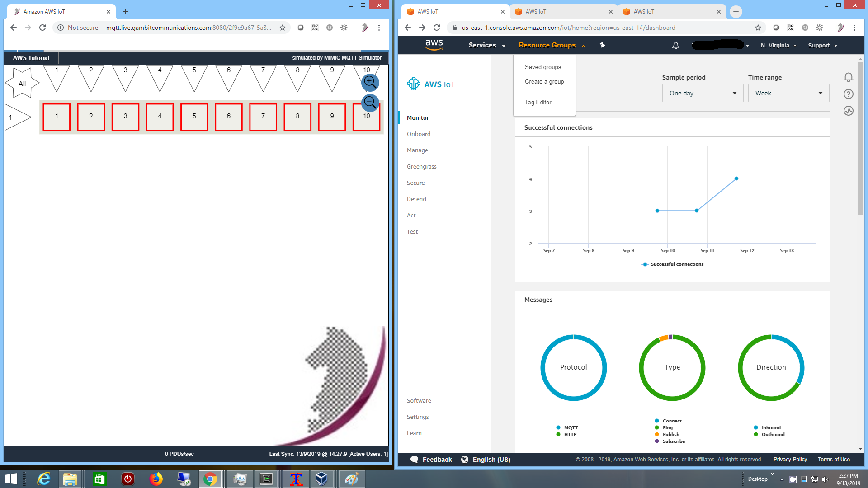This screenshot has height=488, width=868.
Task: Click the Feedback button
Action: pos(431,460)
